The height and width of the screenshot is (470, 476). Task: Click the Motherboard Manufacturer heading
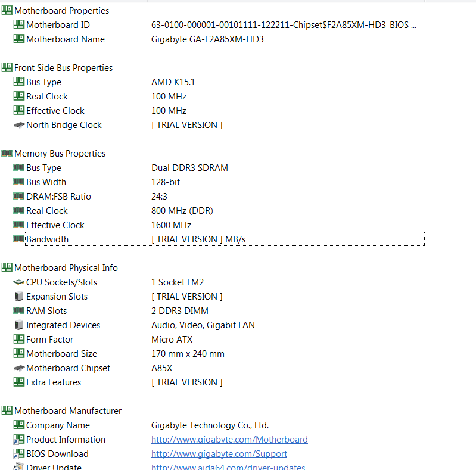(68, 411)
